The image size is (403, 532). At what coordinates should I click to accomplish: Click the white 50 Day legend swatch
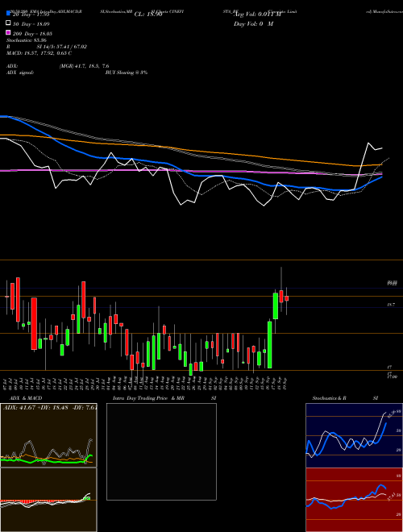pos(8,23)
